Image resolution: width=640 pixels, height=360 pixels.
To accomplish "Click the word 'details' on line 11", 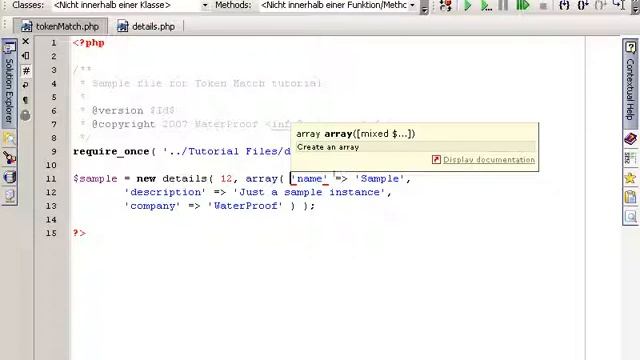I will (184, 178).
